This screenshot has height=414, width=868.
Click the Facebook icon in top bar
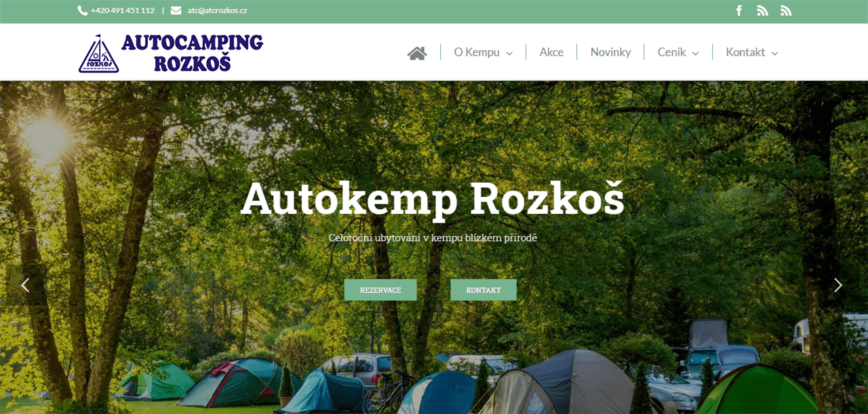[x=739, y=11]
